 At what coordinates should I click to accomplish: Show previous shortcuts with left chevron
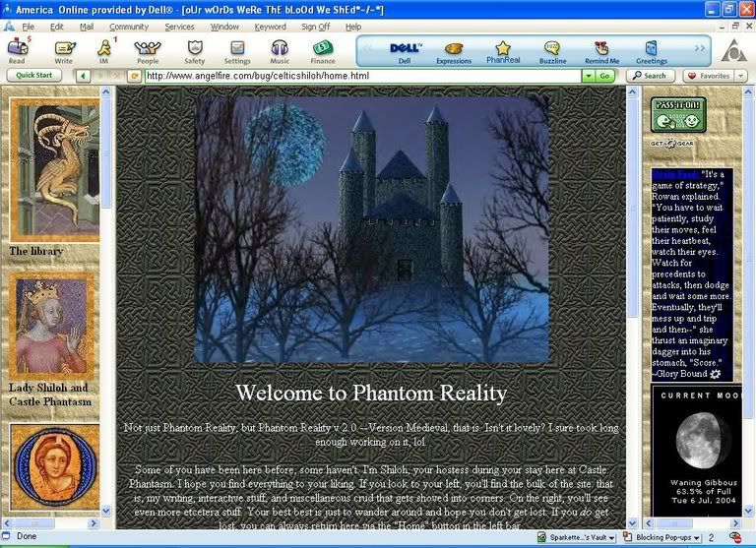(367, 48)
